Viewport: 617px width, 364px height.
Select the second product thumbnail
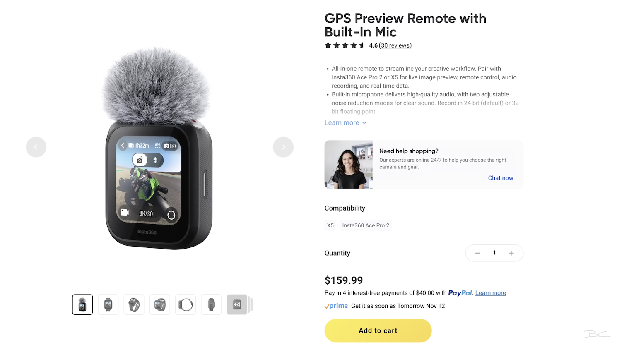[x=108, y=304]
